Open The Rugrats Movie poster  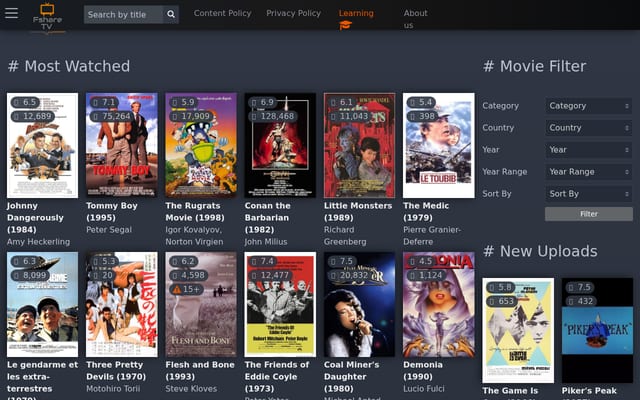201,145
